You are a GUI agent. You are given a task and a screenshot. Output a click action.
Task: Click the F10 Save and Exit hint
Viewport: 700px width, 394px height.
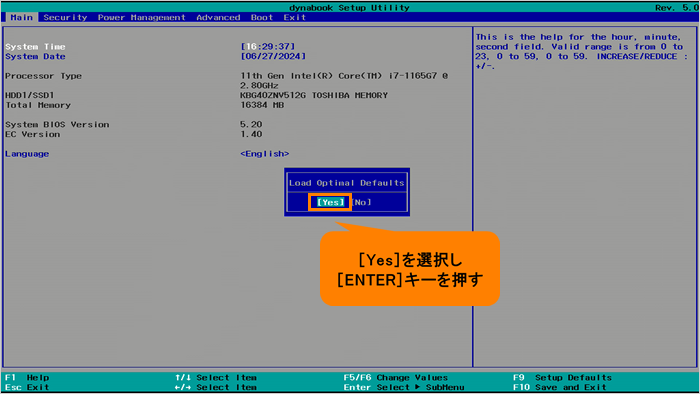[x=560, y=387]
